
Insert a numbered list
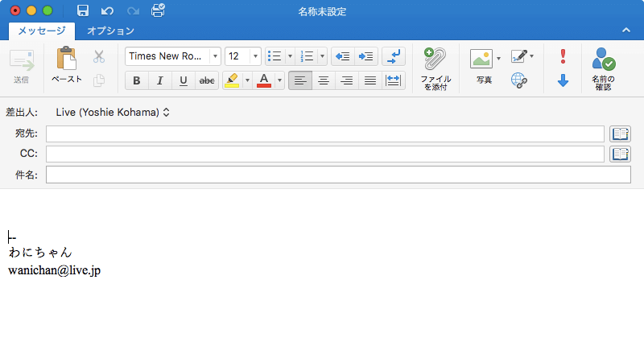[308, 56]
